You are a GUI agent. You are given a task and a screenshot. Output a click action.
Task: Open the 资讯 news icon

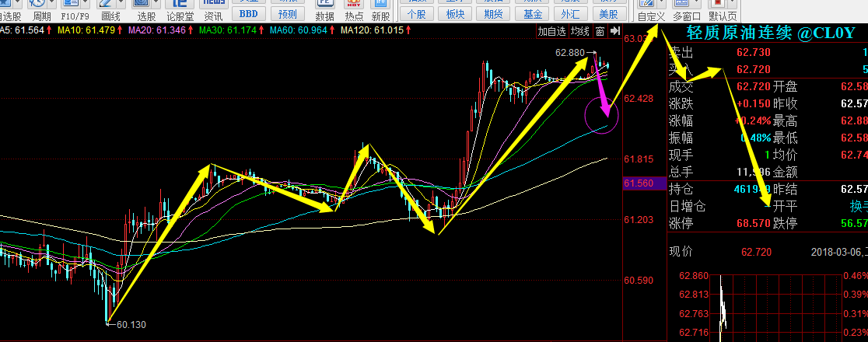point(213,9)
